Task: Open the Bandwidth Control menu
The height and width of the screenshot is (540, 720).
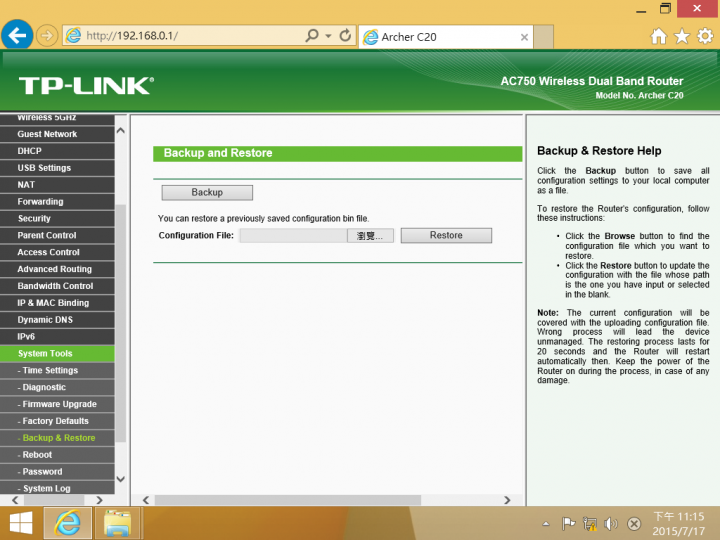Action: point(57,286)
